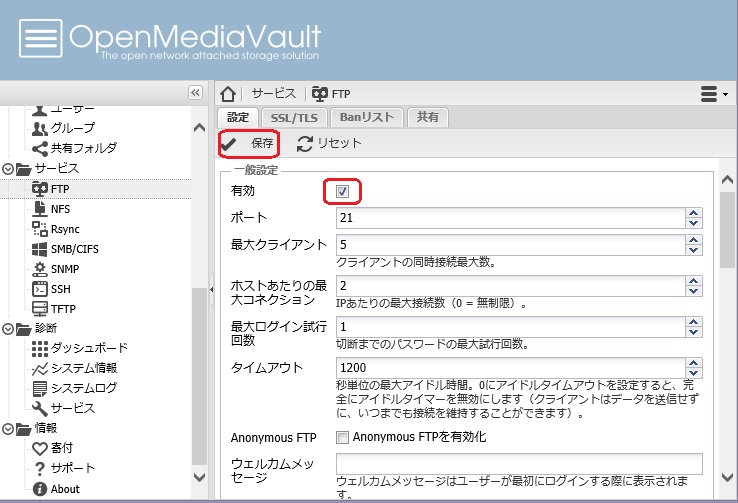Decrease 最大クライアント with down spinner

pyautogui.click(x=693, y=250)
